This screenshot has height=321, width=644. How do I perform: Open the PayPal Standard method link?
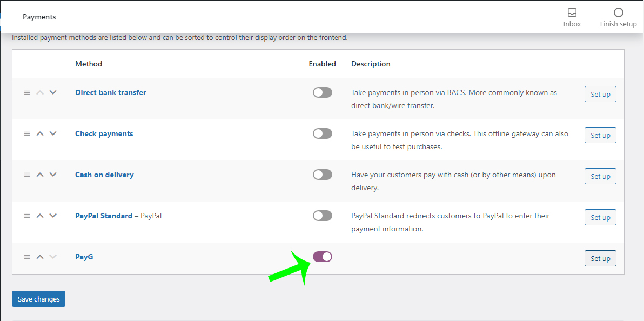(104, 216)
